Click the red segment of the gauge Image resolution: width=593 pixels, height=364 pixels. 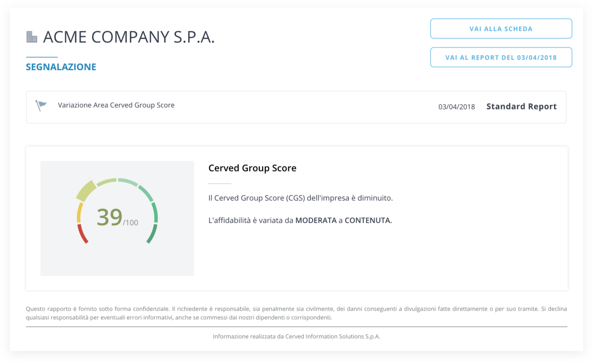coord(82,234)
